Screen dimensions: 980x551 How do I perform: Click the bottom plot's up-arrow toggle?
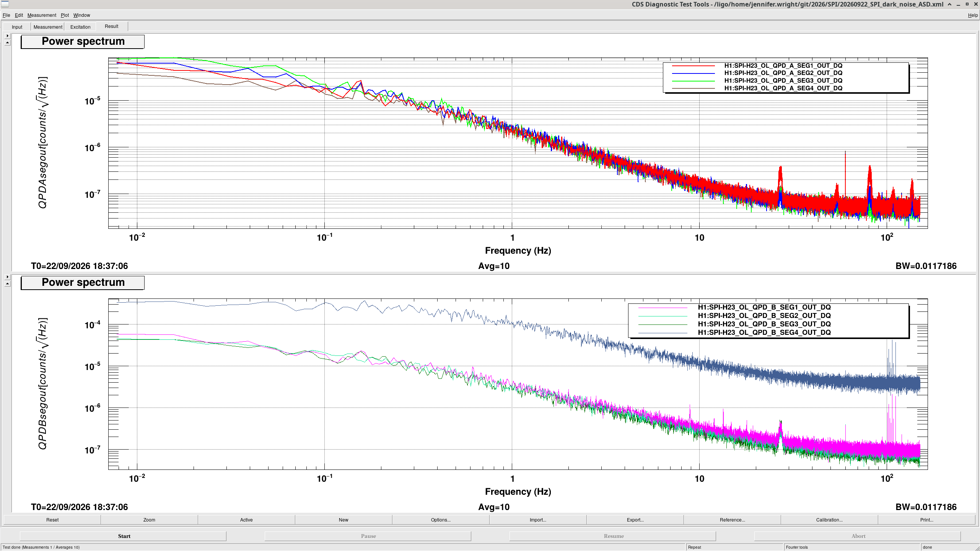tap(7, 284)
